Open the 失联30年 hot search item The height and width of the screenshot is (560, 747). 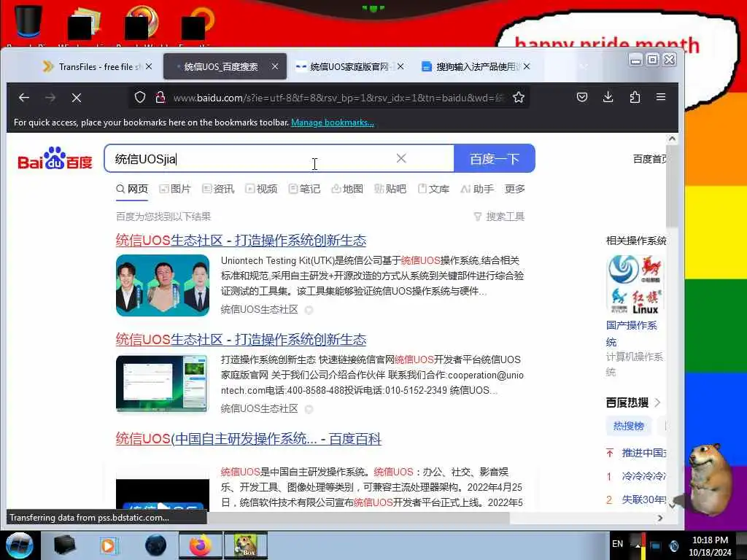(643, 499)
